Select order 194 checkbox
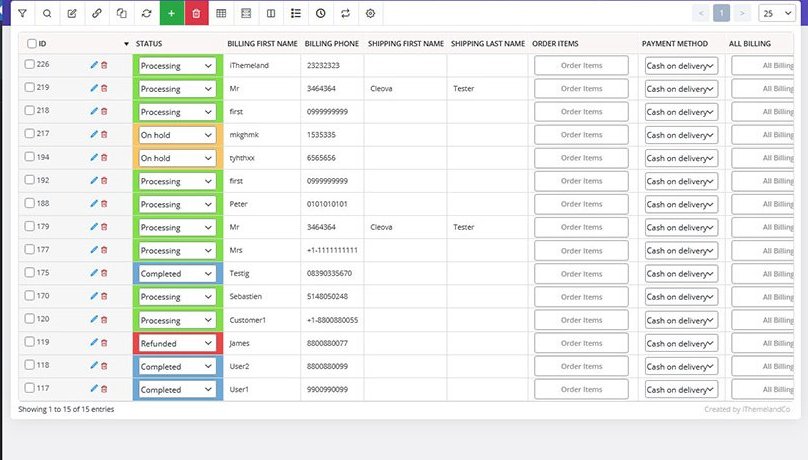The height and width of the screenshot is (460, 808). [x=29, y=157]
